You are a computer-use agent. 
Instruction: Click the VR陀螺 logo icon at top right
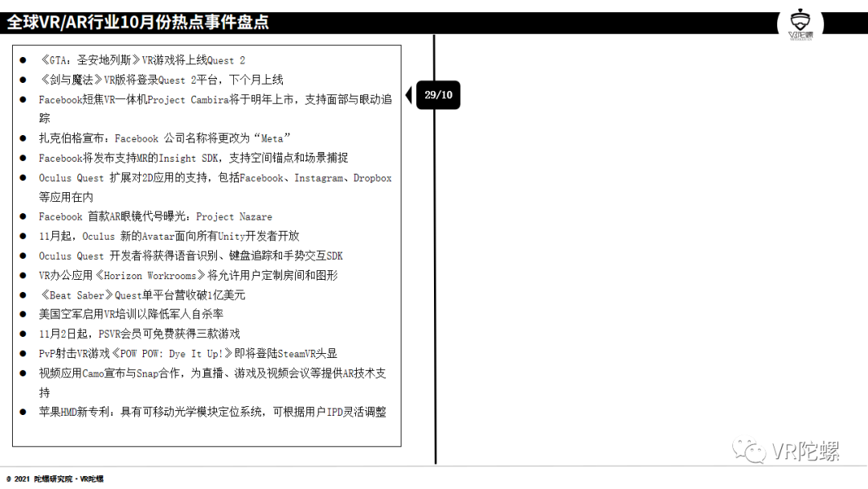800,25
